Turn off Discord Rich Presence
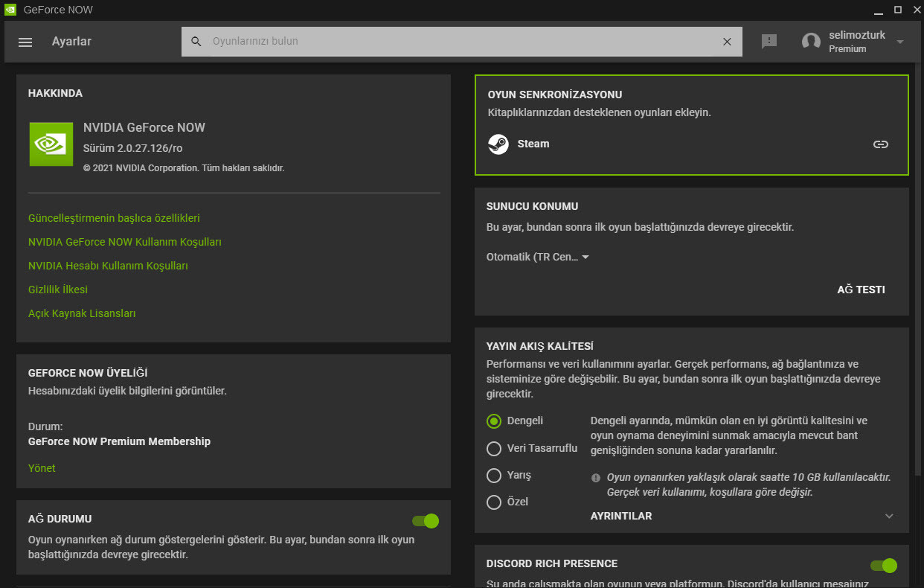 pos(882,566)
